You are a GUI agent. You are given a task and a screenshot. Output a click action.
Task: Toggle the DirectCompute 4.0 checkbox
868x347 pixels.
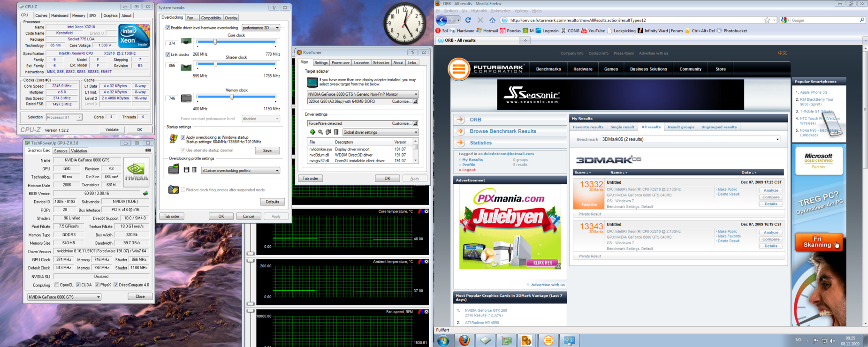click(x=115, y=285)
